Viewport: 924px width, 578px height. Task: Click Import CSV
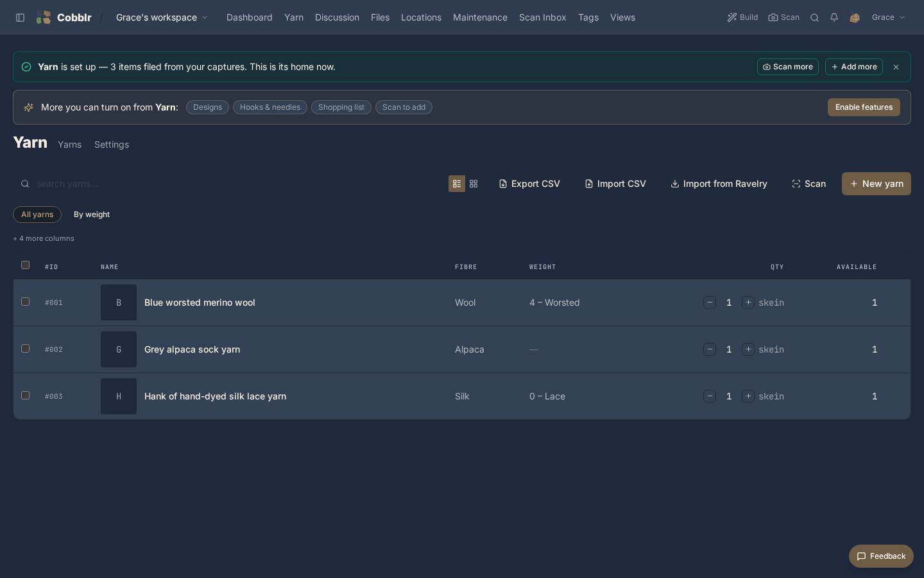[615, 184]
